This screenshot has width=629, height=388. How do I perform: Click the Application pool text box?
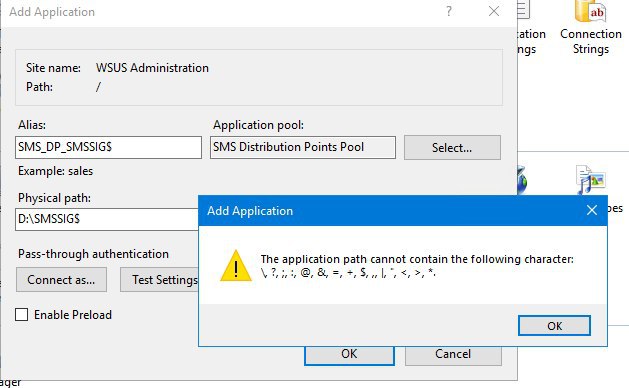click(303, 147)
